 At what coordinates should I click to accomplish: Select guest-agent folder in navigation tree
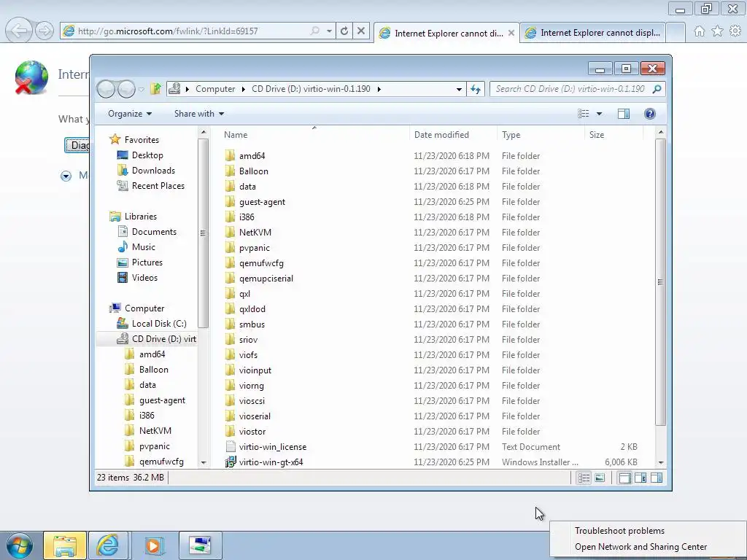[x=162, y=400]
